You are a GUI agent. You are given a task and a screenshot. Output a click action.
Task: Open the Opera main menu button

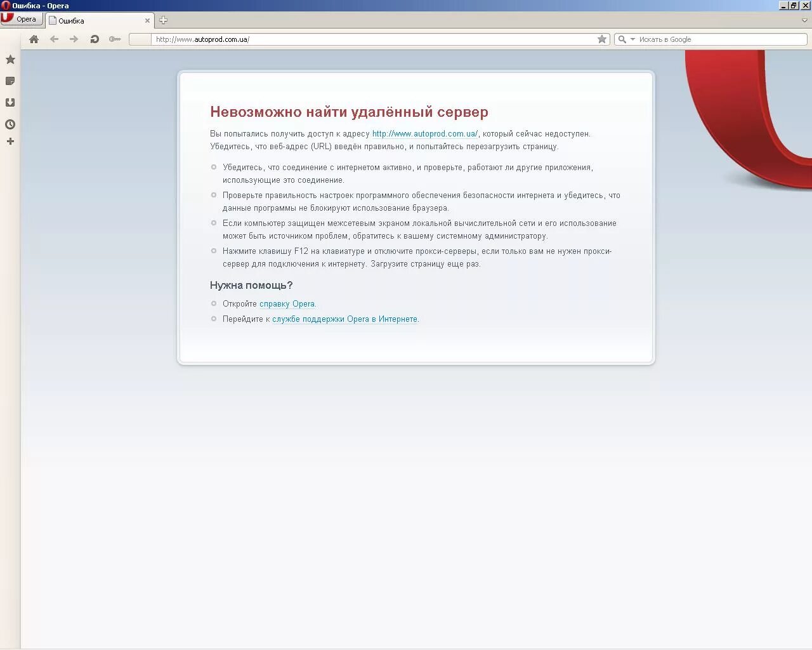coord(22,19)
